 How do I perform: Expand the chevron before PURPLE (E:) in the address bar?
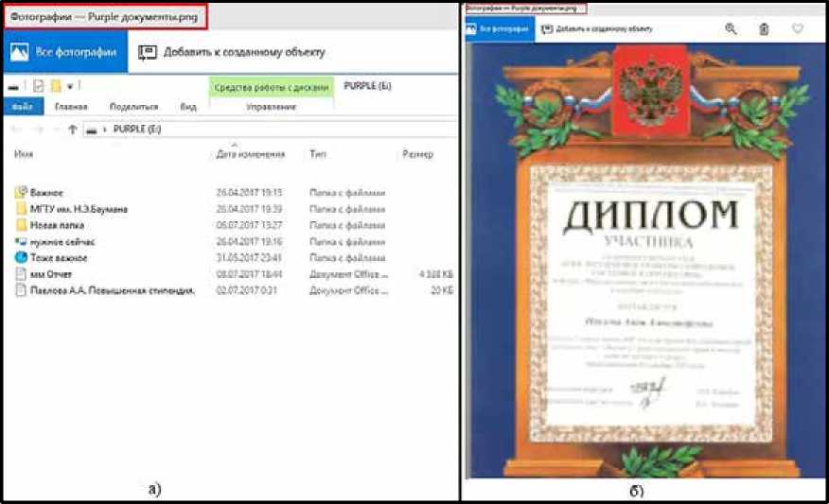coord(105,130)
